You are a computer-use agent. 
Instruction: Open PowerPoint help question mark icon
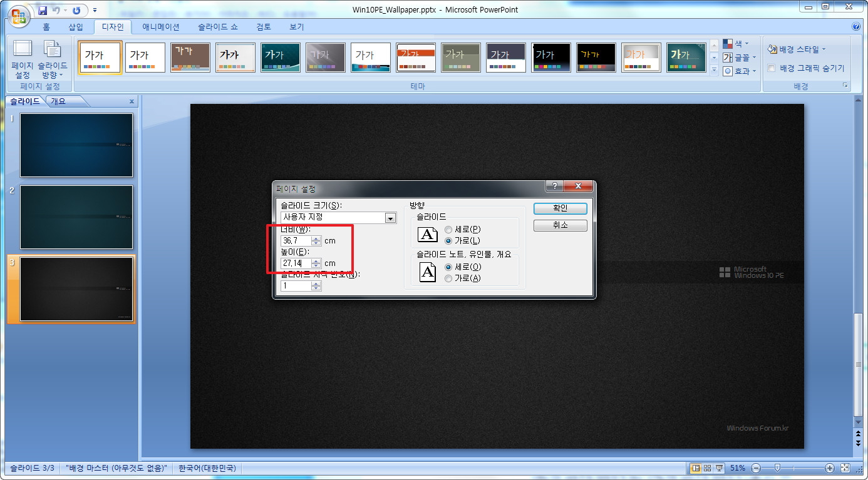pyautogui.click(x=856, y=27)
